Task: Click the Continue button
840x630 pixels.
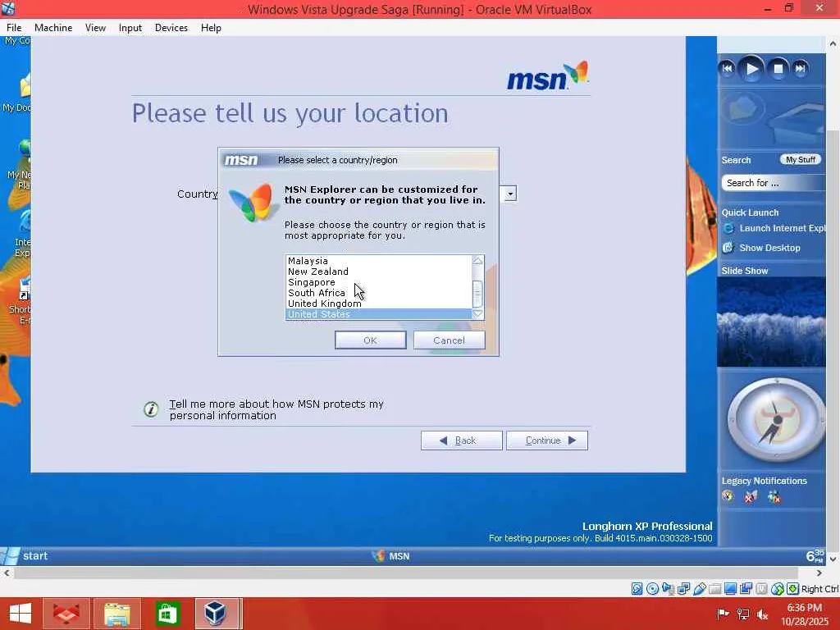Action: (x=547, y=441)
